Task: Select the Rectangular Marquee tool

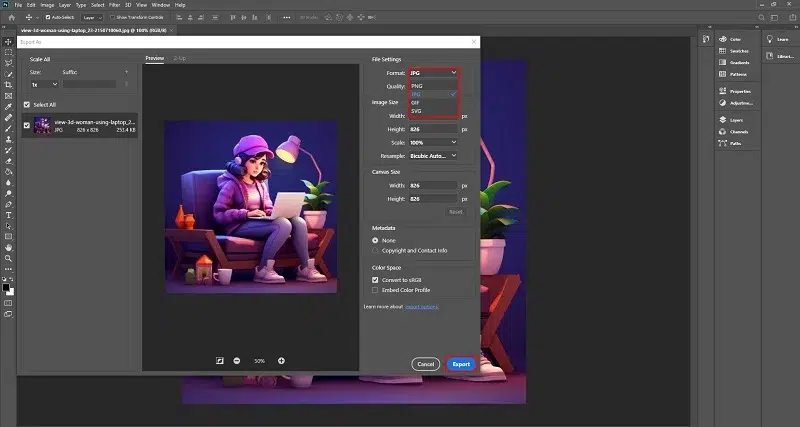Action: (x=8, y=53)
